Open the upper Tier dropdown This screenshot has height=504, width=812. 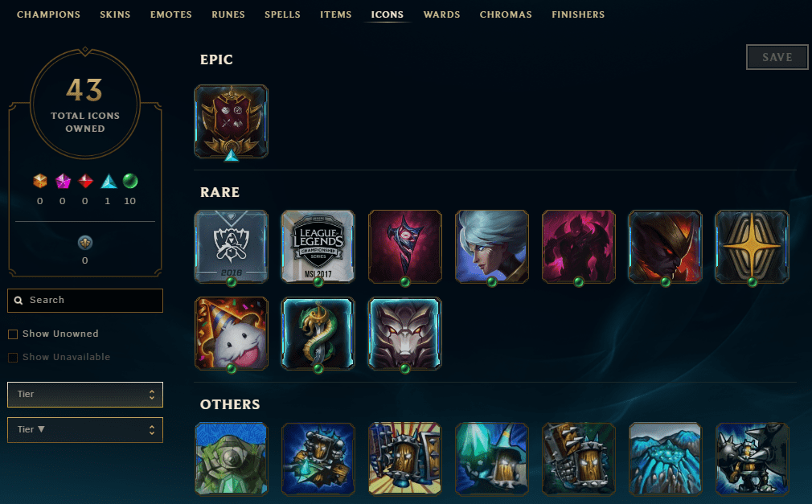85,394
